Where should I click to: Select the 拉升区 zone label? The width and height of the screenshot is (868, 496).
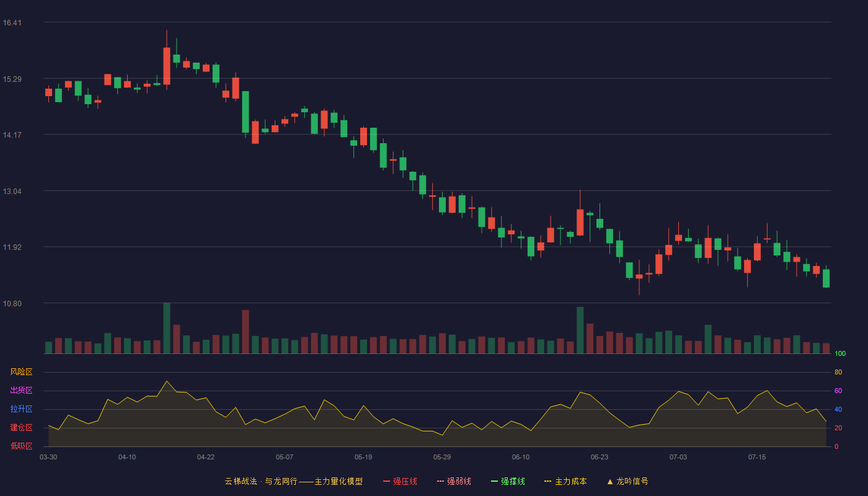click(x=21, y=409)
